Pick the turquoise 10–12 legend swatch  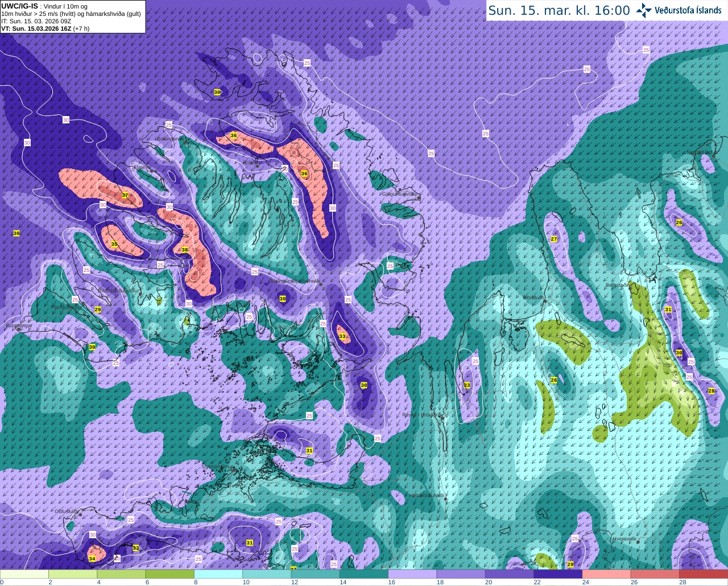click(267, 574)
